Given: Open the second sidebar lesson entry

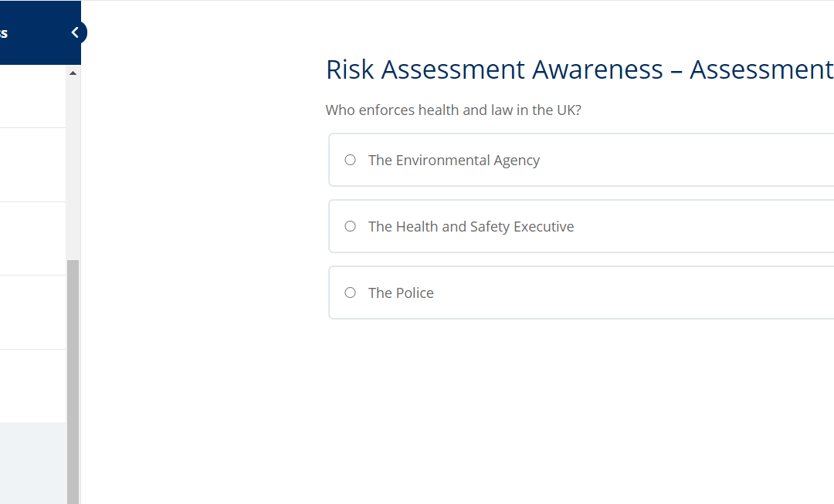Looking at the screenshot, I should 32,164.
